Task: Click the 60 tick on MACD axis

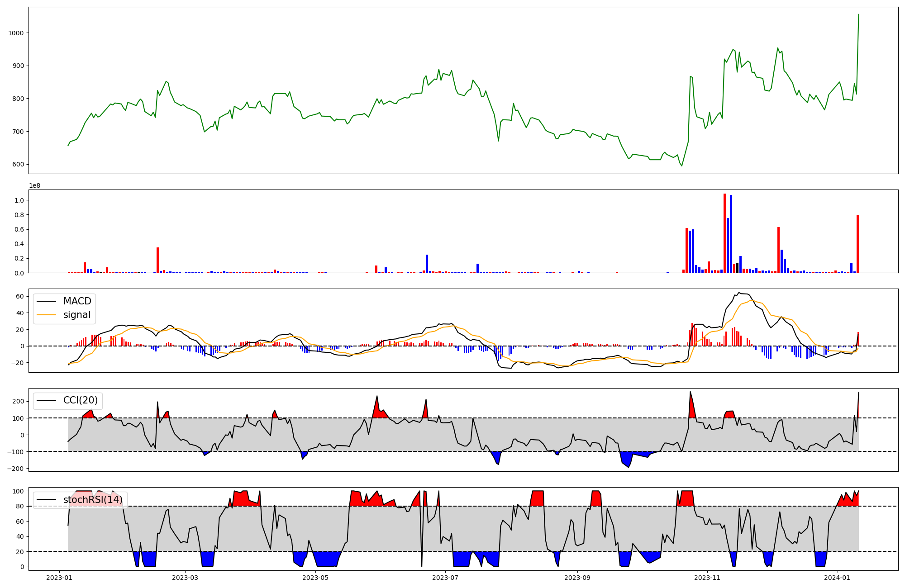Action: (x=20, y=296)
